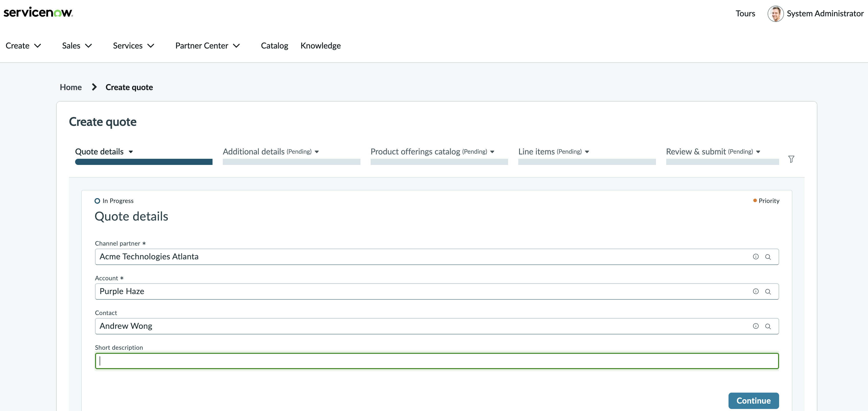Open the Additional details step dropdown arrow
This screenshot has height=411, width=868.
(x=317, y=152)
